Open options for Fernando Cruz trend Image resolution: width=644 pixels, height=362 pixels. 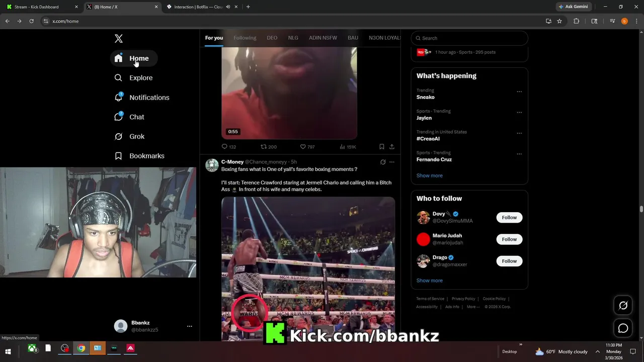pyautogui.click(x=519, y=154)
